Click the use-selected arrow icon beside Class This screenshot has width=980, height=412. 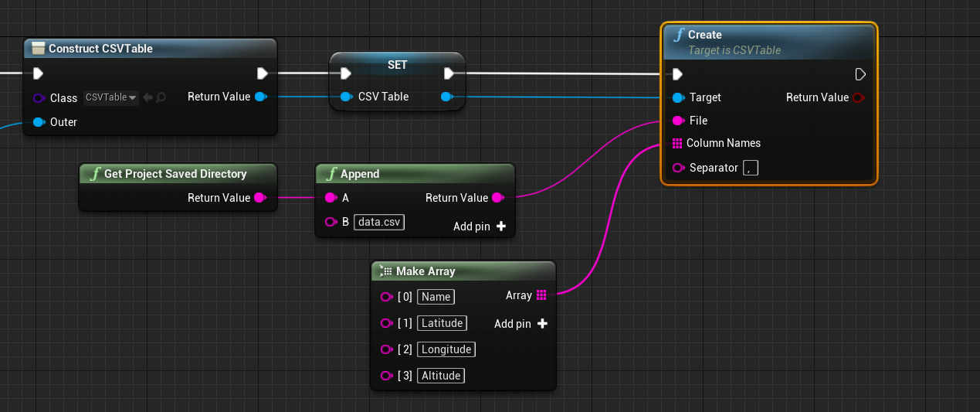[148, 97]
